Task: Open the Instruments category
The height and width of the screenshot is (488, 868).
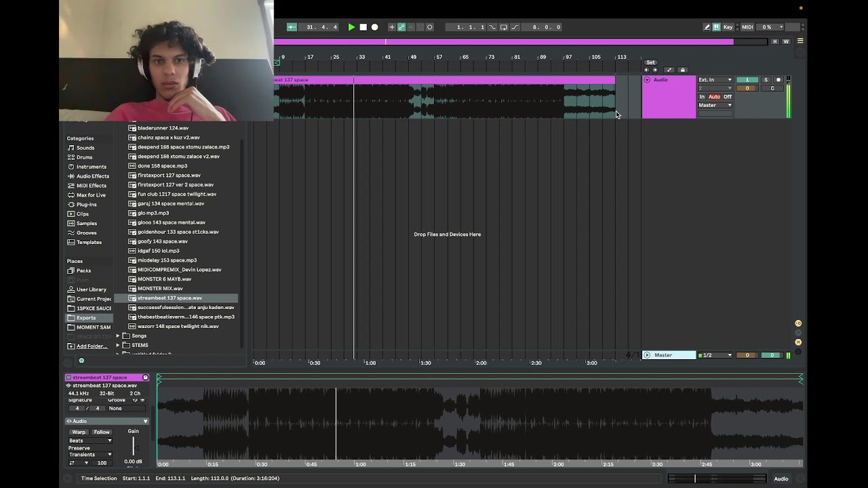Action: [91, 167]
